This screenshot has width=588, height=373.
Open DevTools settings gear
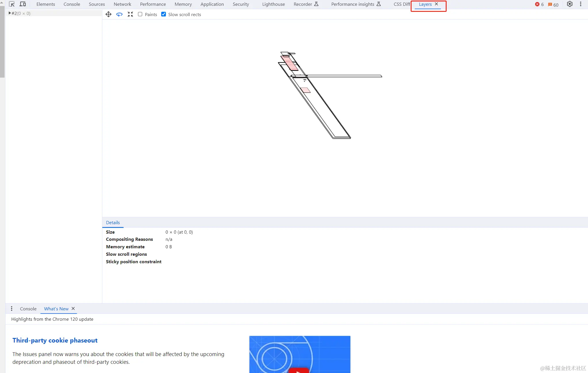coord(570,4)
